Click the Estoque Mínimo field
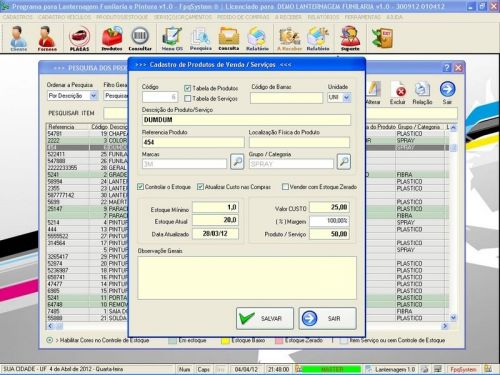Image resolution: width=500 pixels, height=375 pixels. [215, 207]
